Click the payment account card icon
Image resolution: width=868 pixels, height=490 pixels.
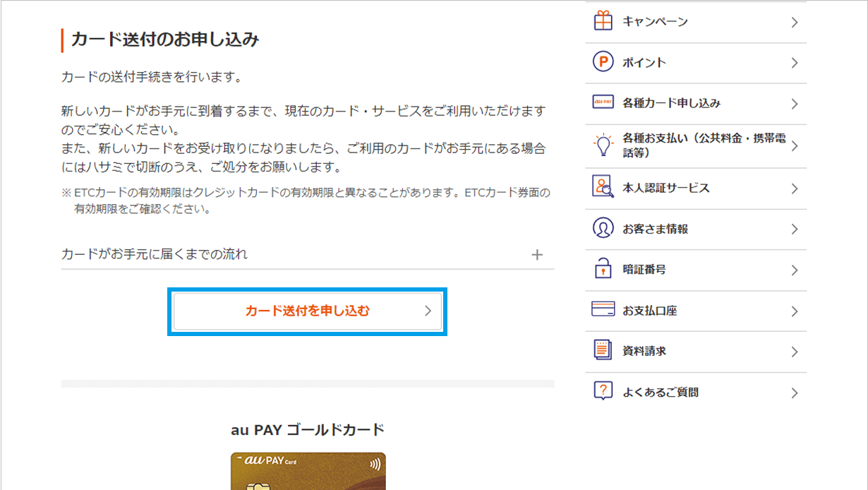point(603,310)
